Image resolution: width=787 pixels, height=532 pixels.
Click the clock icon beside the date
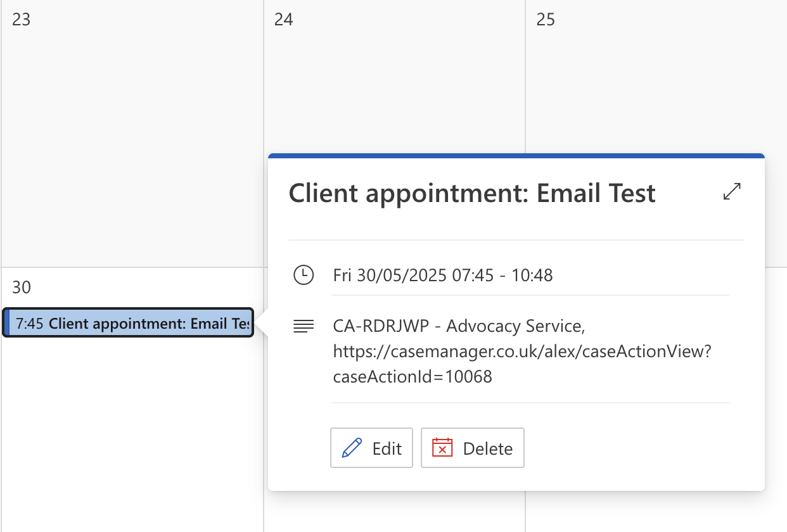(304, 275)
